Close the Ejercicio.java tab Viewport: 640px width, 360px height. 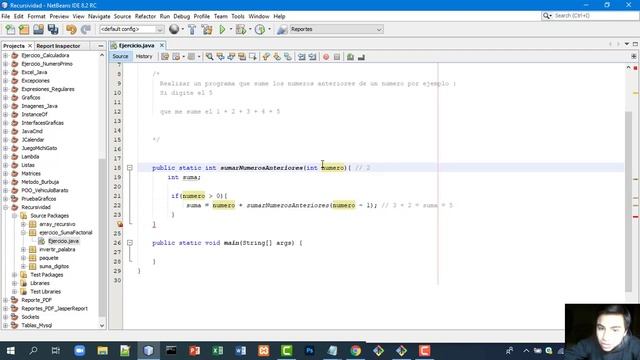click(162, 45)
